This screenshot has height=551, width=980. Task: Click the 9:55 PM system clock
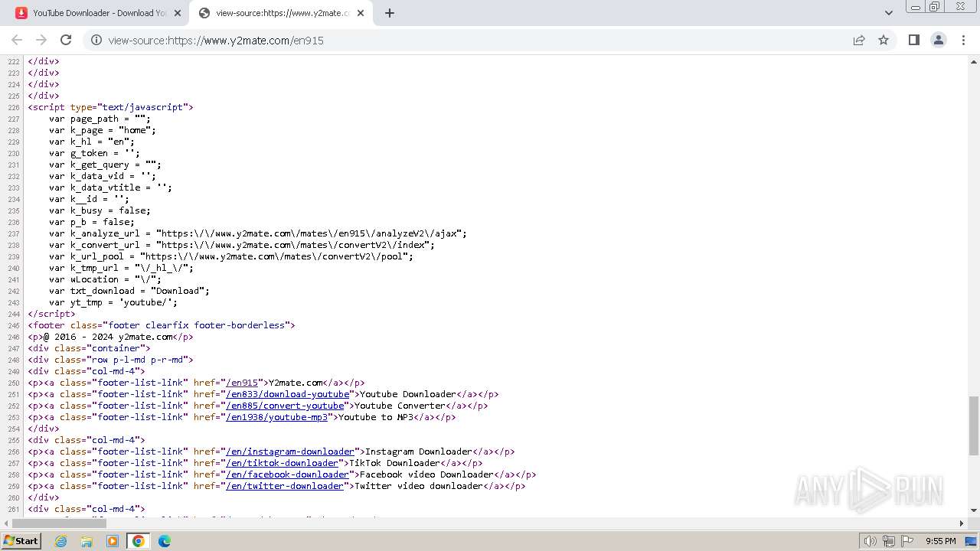pos(941,541)
